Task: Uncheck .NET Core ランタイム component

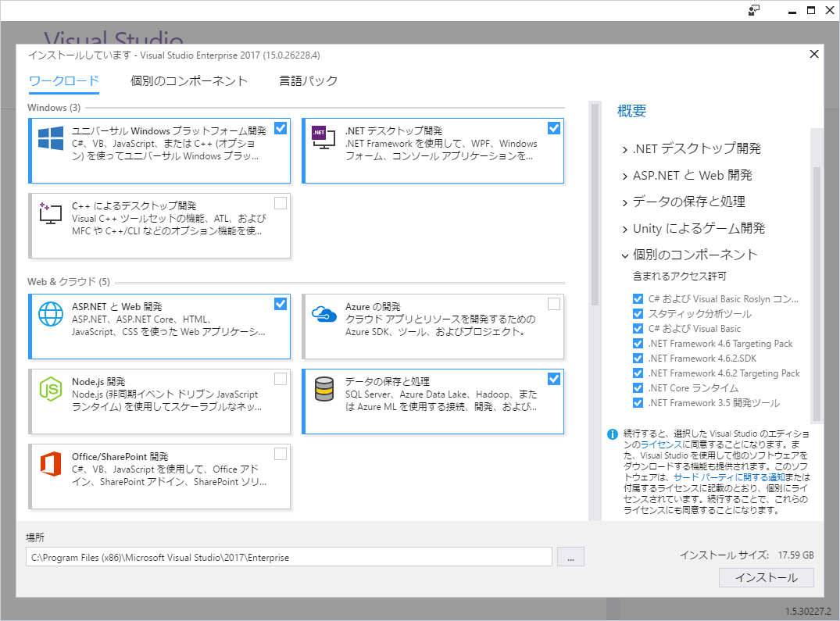Action: click(638, 388)
